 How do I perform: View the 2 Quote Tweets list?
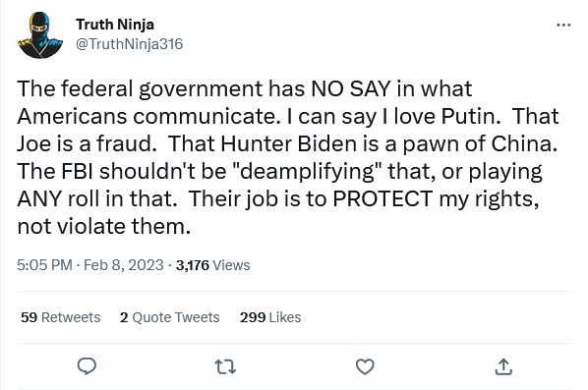tap(169, 317)
